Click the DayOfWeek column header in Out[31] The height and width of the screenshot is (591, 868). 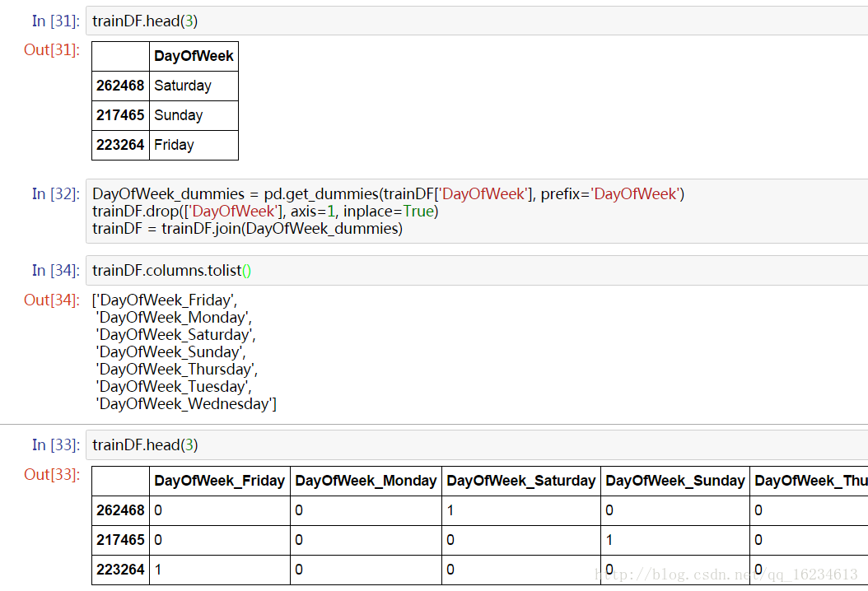click(194, 56)
